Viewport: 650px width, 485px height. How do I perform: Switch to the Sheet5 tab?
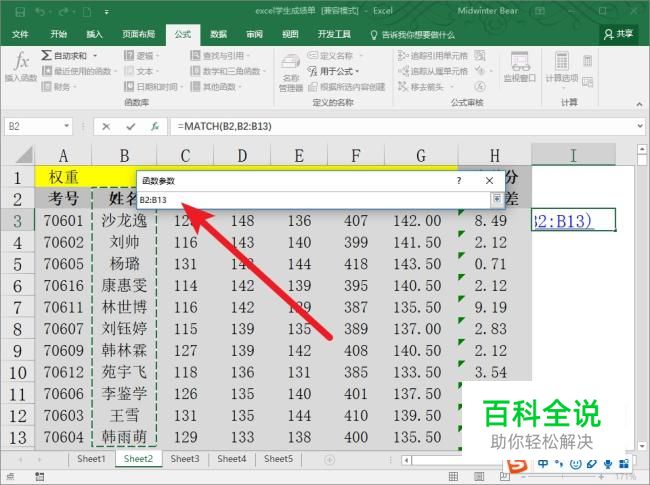[x=278, y=459]
